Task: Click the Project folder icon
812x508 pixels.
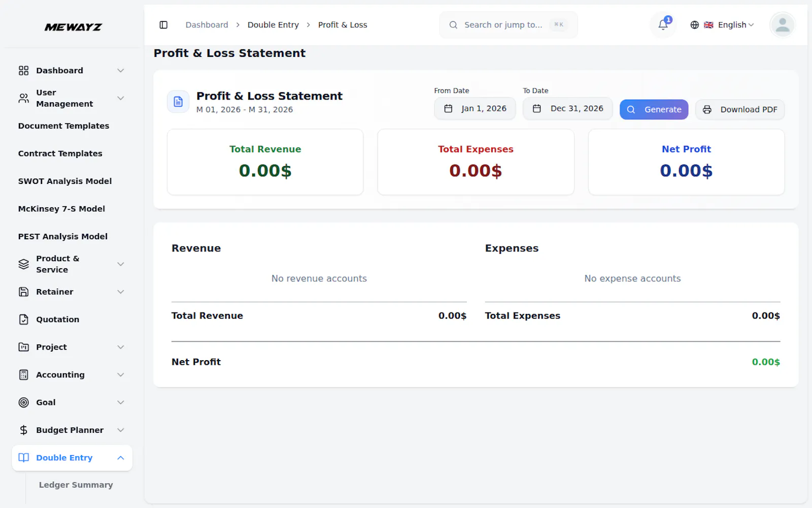Action: pyautogui.click(x=23, y=347)
